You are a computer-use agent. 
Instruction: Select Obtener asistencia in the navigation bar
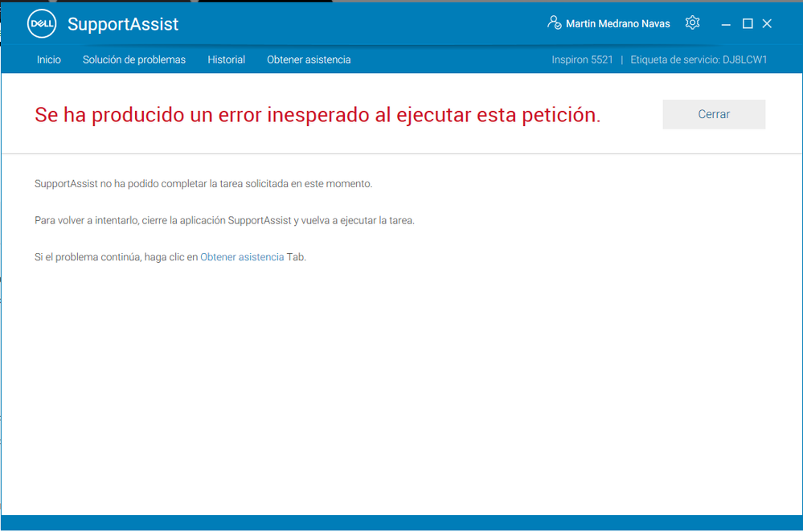[309, 59]
